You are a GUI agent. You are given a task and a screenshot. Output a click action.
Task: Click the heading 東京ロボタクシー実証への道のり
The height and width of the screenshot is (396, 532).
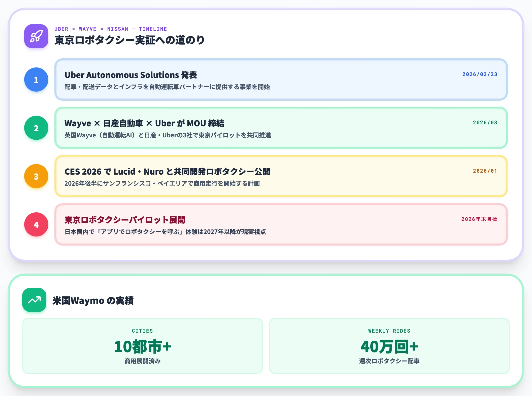click(x=129, y=40)
